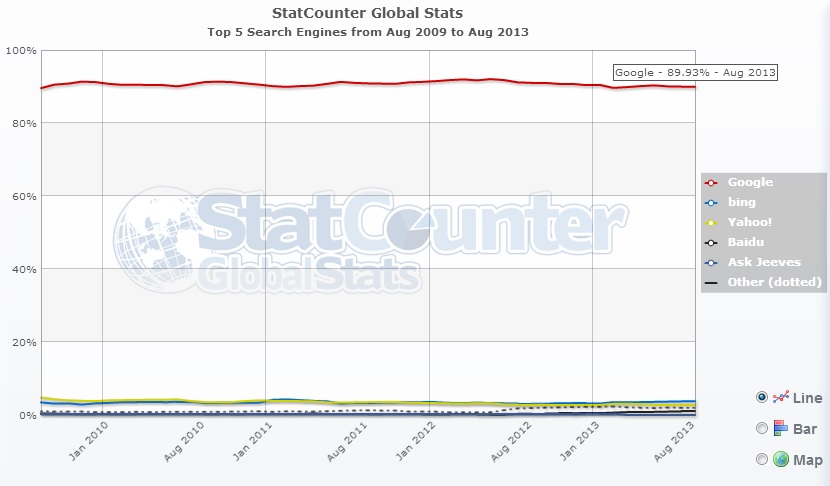Click the StatCounter Global Stats chart title
The width and height of the screenshot is (830, 486).
[367, 13]
